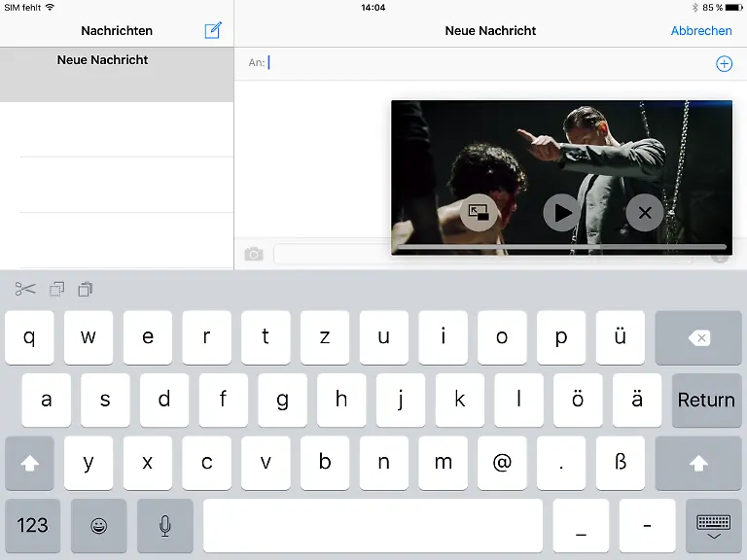The height and width of the screenshot is (560, 747).
Task: Tap the paste clipboard icon
Action: [x=86, y=289]
